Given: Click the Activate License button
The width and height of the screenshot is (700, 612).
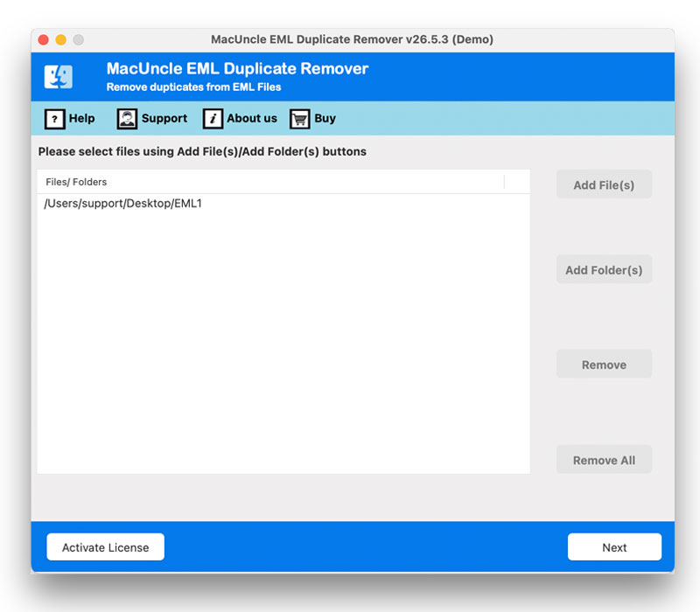Looking at the screenshot, I should [105, 547].
